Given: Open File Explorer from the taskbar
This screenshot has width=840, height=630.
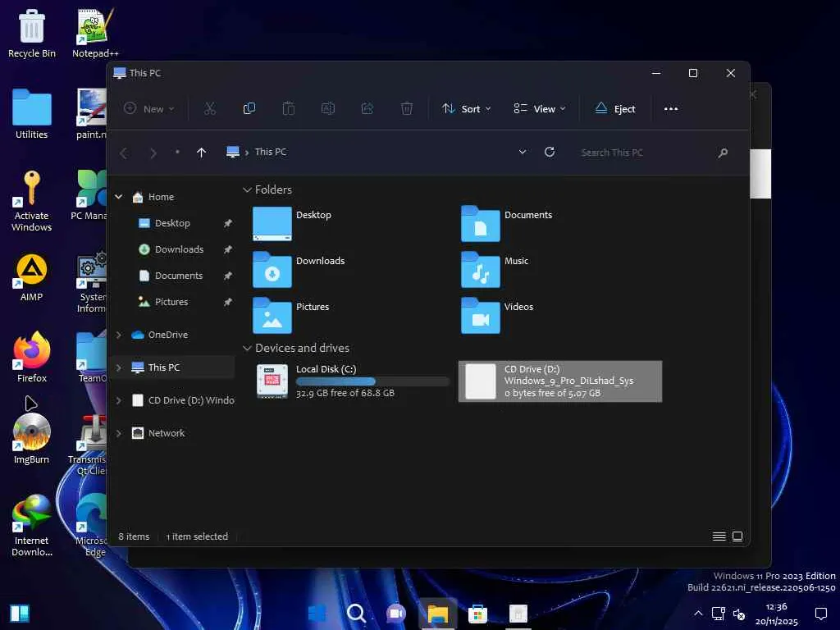Looking at the screenshot, I should coord(438,614).
